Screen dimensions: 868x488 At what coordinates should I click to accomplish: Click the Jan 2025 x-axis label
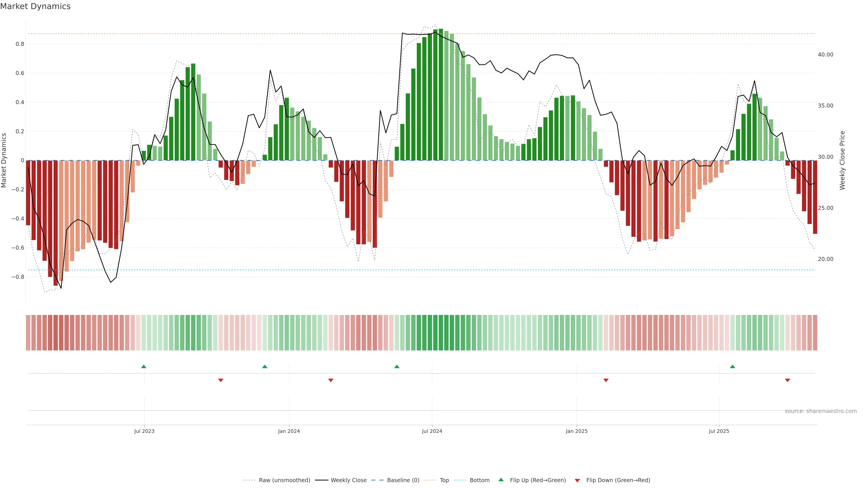click(577, 431)
